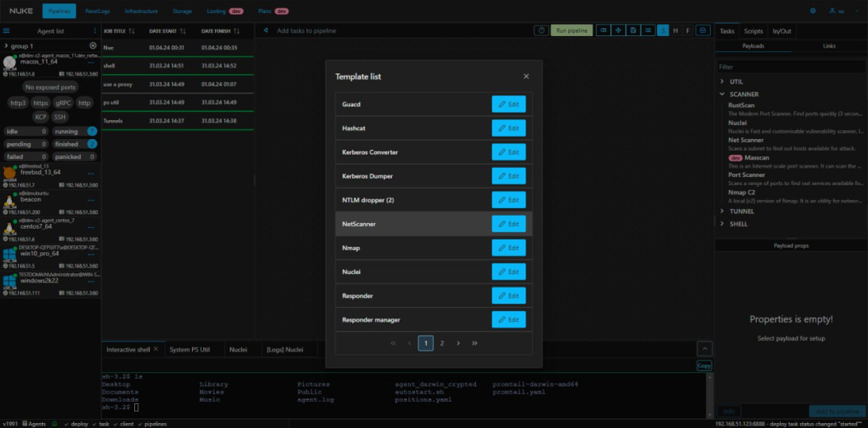Open the PanelLogs top menu
The width and height of the screenshot is (868, 428).
[x=97, y=11]
